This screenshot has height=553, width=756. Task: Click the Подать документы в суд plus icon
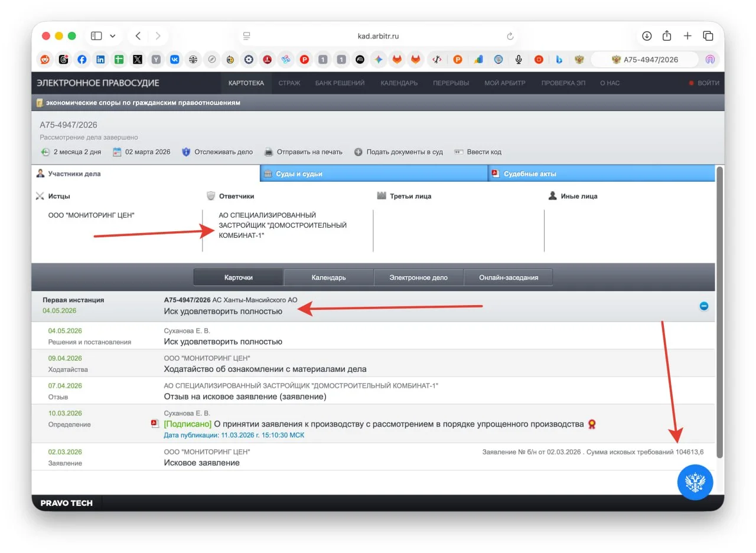359,152
